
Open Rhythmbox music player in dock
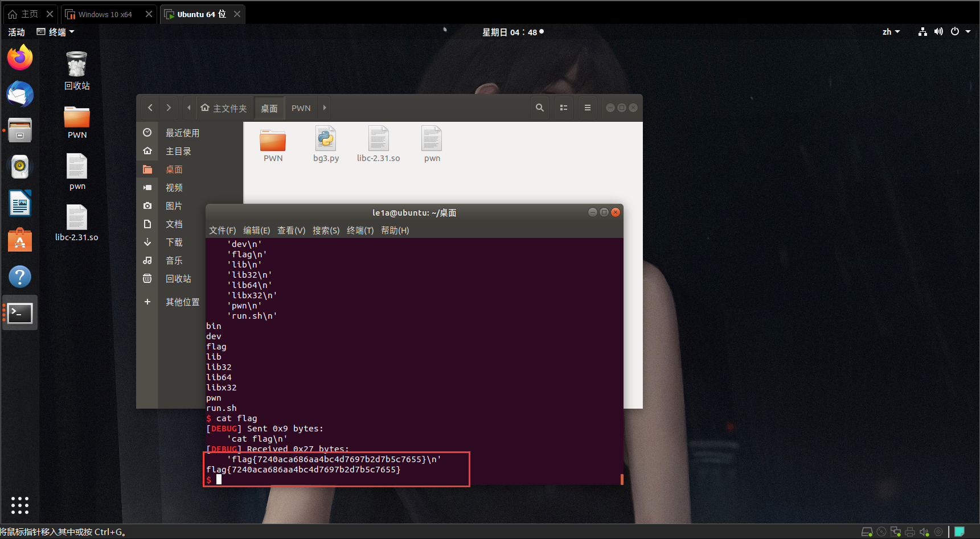[x=20, y=167]
